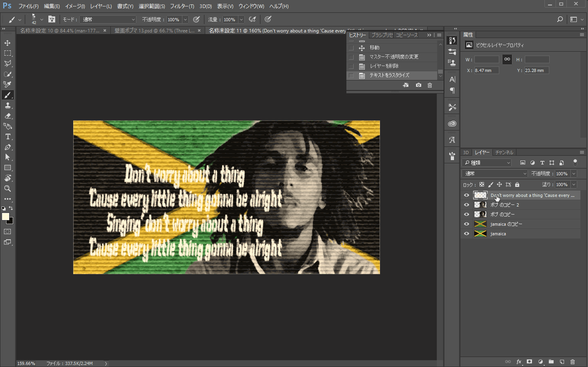Screen dimensions: 588x367
Task: Open the Glyphs panel icon
Action: coord(452,140)
